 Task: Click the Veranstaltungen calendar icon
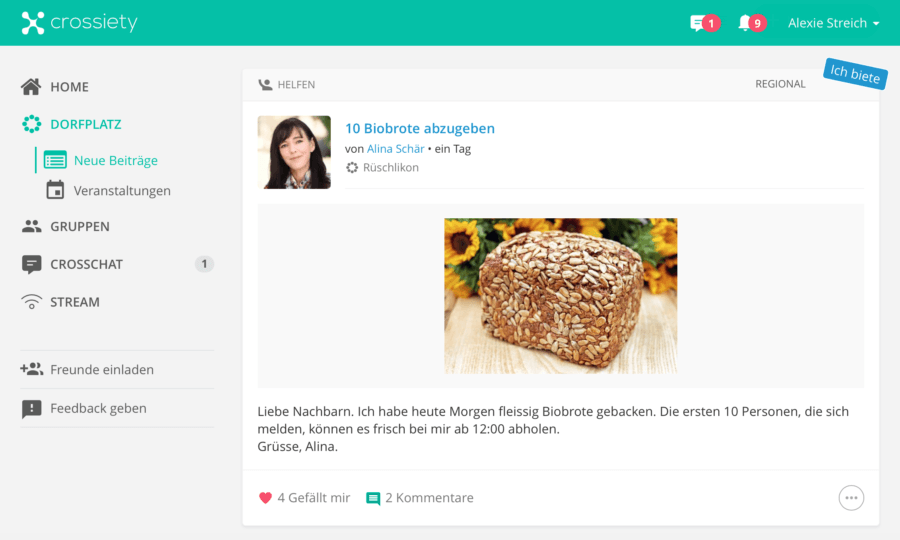55,190
